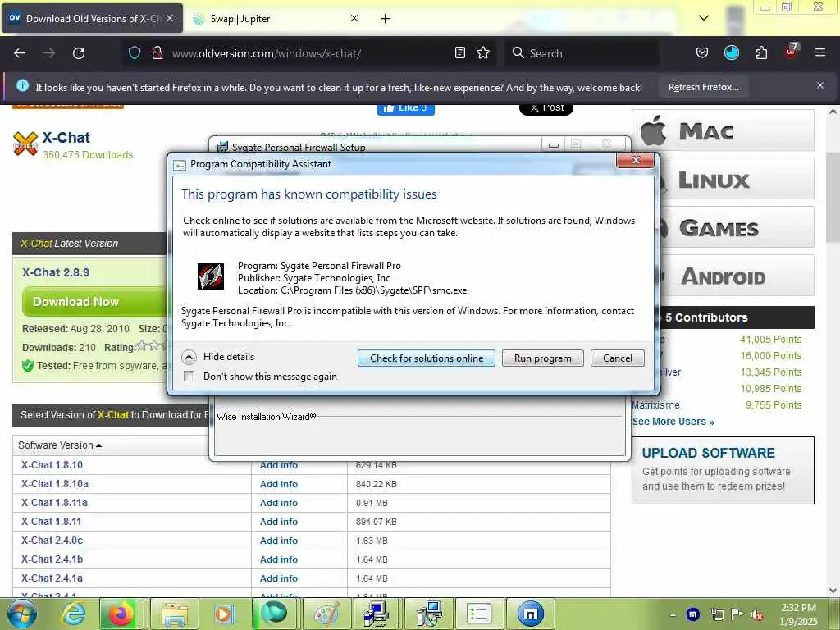Screen dimensions: 840x630
Task: Open the Games category banner
Action: 737,227
